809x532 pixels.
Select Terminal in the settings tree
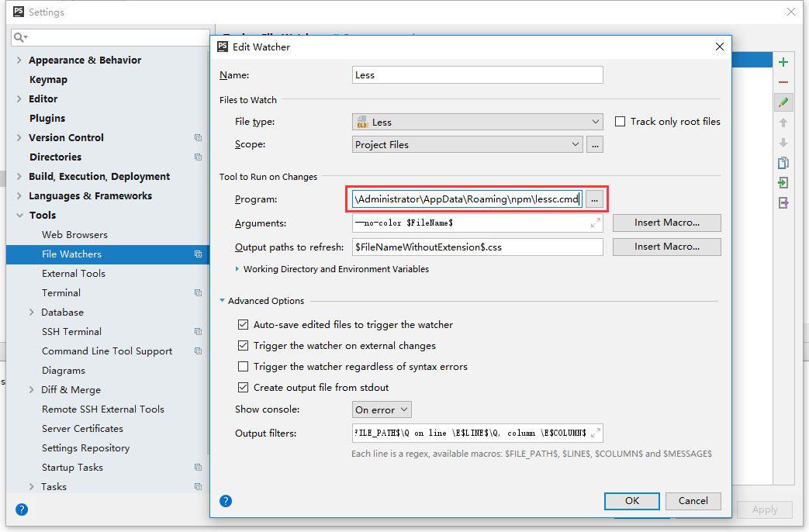(x=61, y=292)
